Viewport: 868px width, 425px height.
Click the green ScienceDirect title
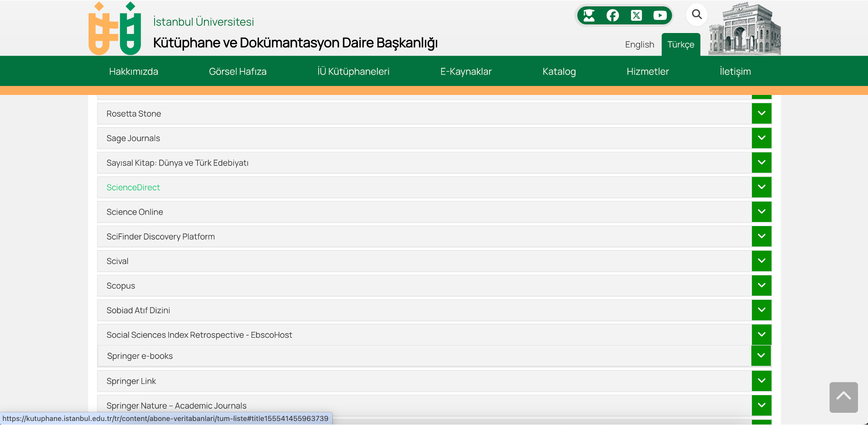(x=133, y=188)
